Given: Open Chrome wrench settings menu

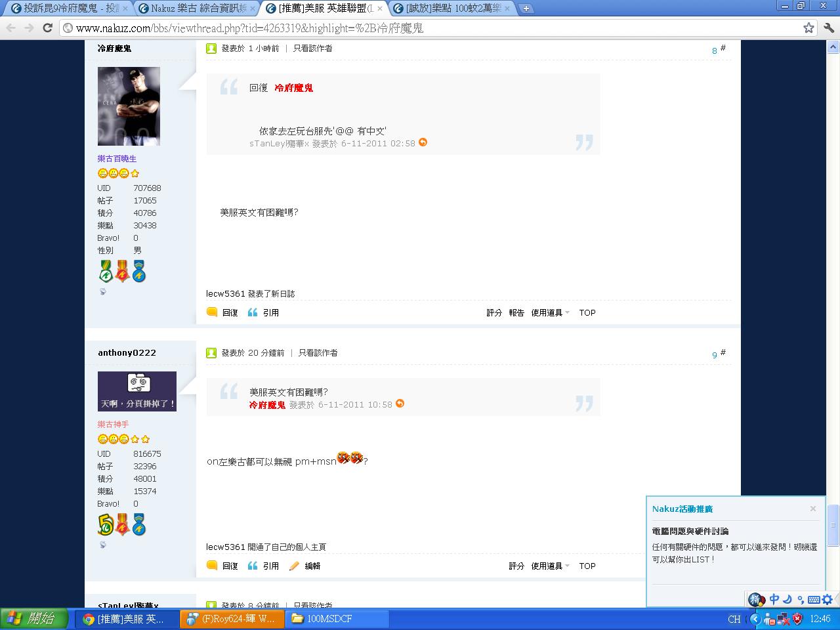Looking at the screenshot, I should coord(828,28).
